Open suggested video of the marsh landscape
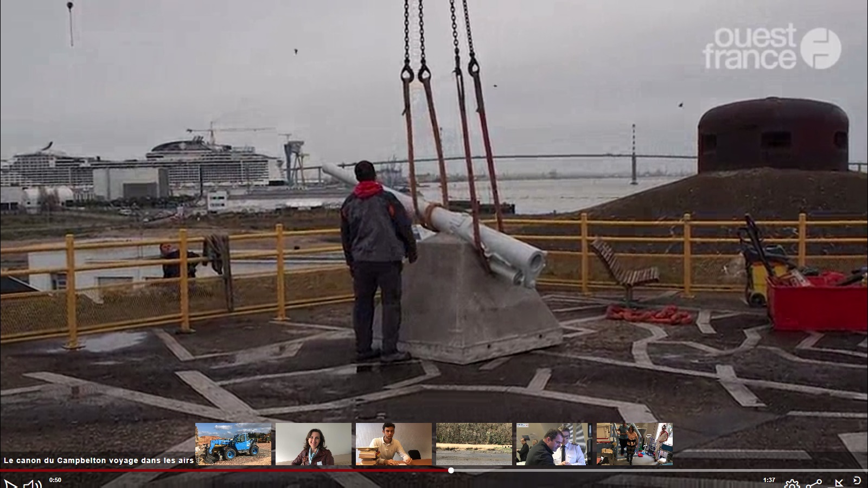 (474, 444)
